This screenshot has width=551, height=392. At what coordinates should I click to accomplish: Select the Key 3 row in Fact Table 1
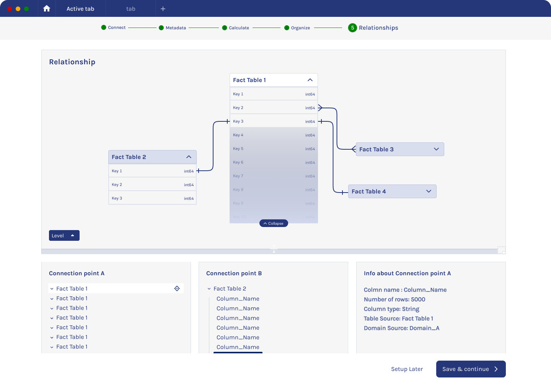[274, 121]
